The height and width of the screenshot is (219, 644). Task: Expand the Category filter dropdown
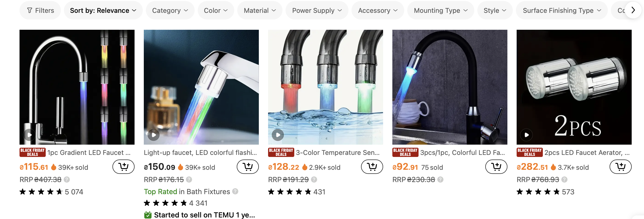(170, 10)
